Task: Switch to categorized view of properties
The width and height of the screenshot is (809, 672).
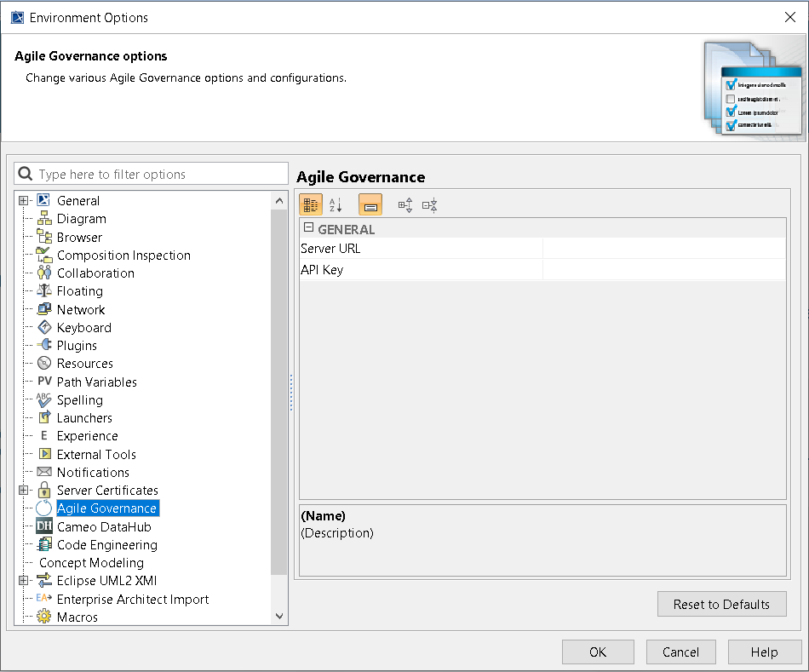Action: (x=311, y=204)
